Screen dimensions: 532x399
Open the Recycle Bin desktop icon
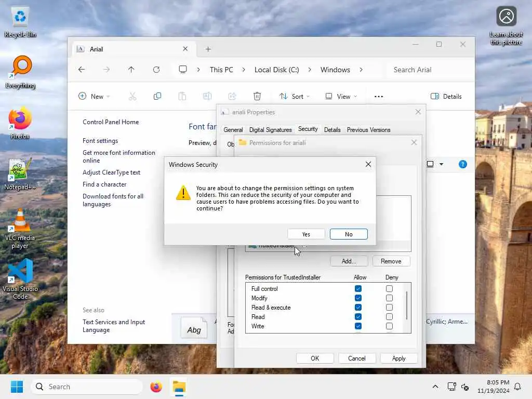(20, 22)
